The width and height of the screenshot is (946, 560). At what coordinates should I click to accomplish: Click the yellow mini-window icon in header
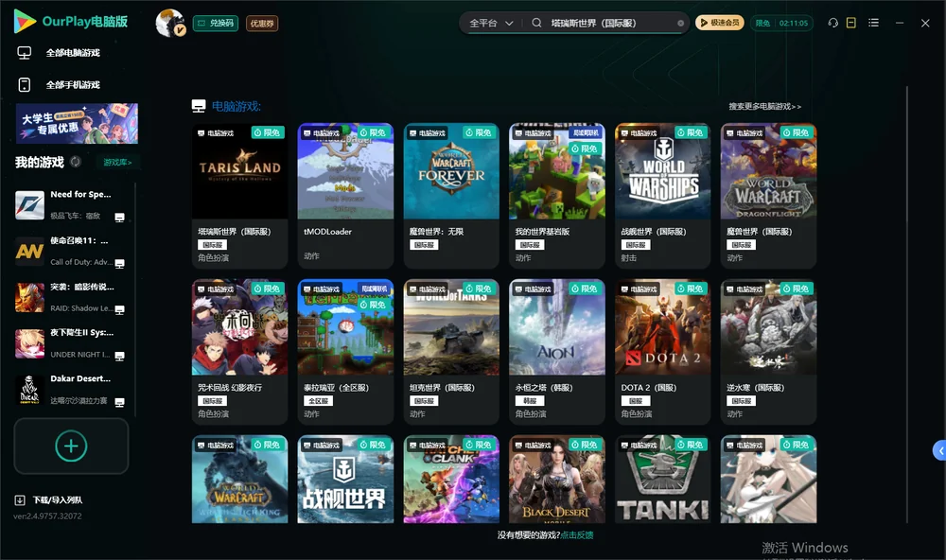click(851, 23)
